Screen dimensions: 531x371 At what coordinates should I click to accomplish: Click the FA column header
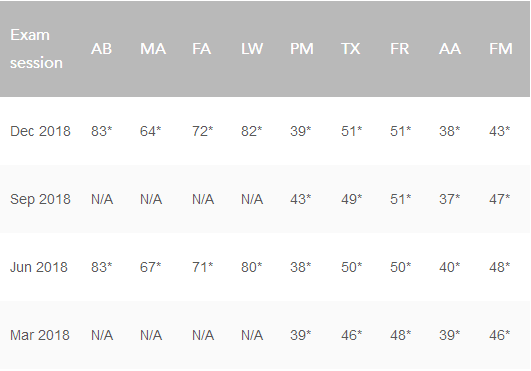tap(201, 49)
